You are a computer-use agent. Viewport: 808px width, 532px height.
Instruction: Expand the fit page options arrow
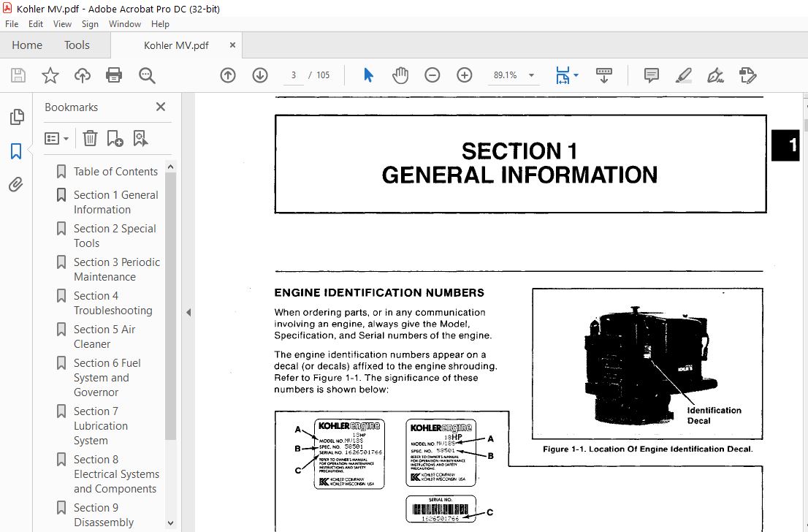576,75
